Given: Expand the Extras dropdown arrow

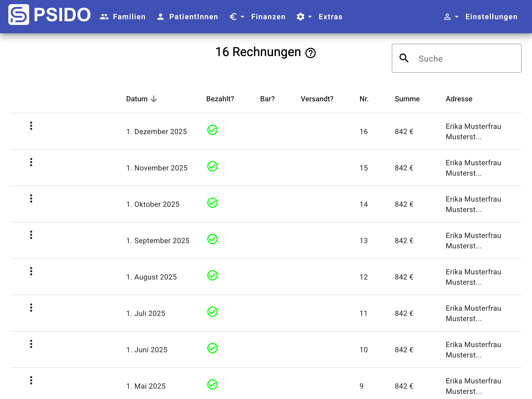Looking at the screenshot, I should point(310,17).
